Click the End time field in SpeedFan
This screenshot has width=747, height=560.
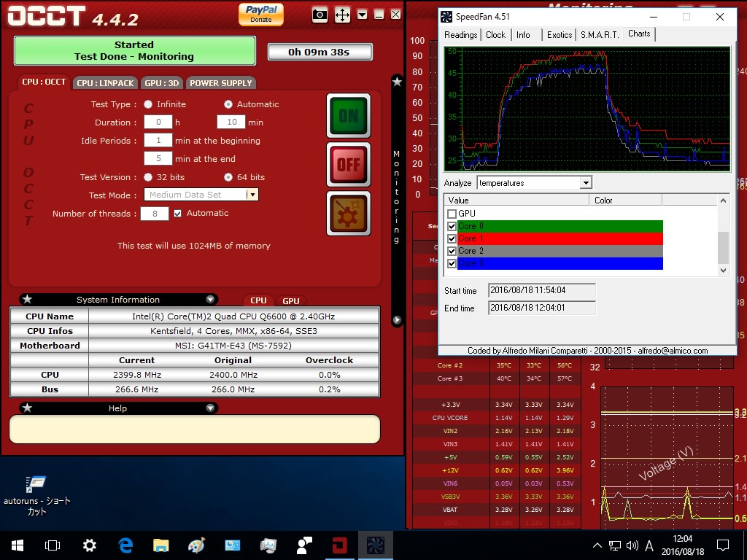pyautogui.click(x=542, y=308)
